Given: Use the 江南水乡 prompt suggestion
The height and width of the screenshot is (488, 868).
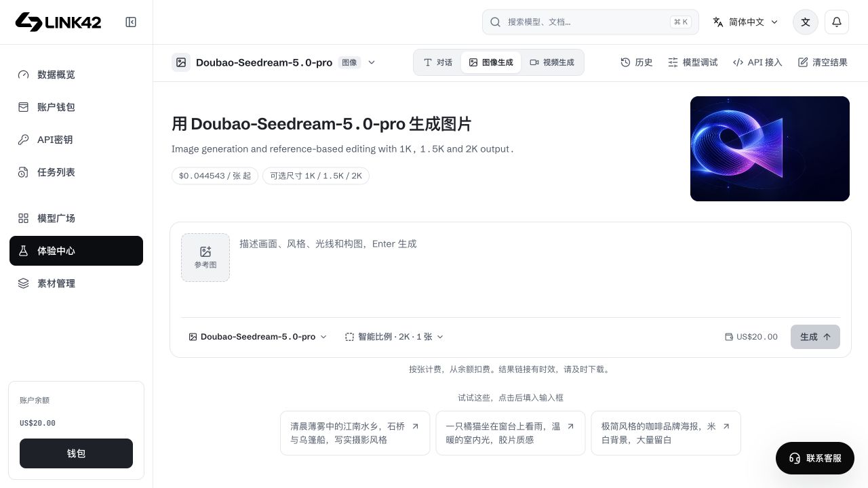Looking at the screenshot, I should [x=355, y=433].
